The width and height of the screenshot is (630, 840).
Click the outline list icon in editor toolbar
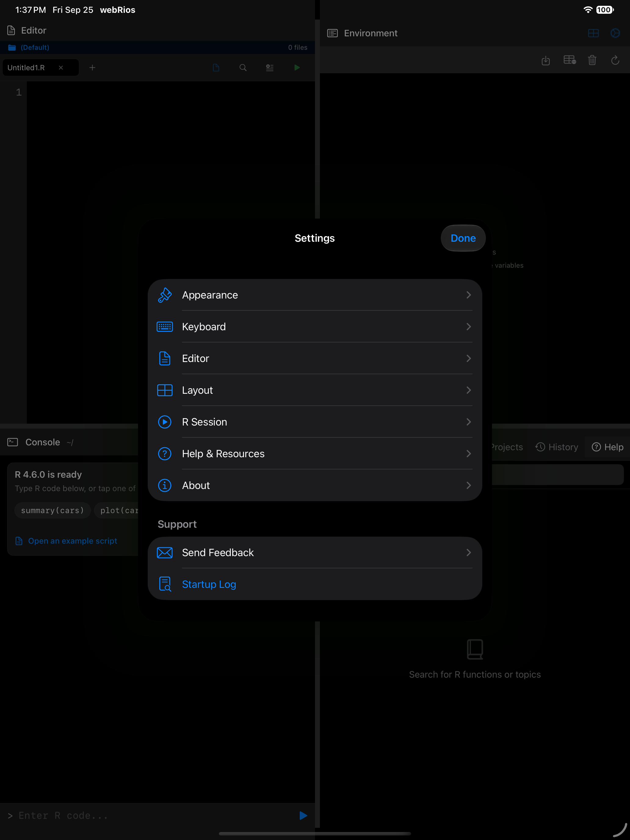270,67
